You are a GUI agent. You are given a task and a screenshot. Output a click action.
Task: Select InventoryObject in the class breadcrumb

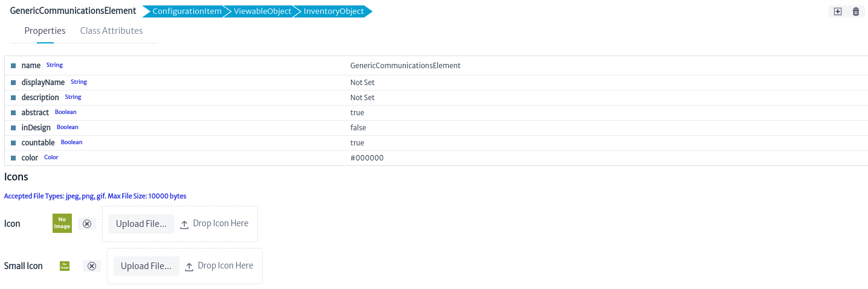point(333,11)
